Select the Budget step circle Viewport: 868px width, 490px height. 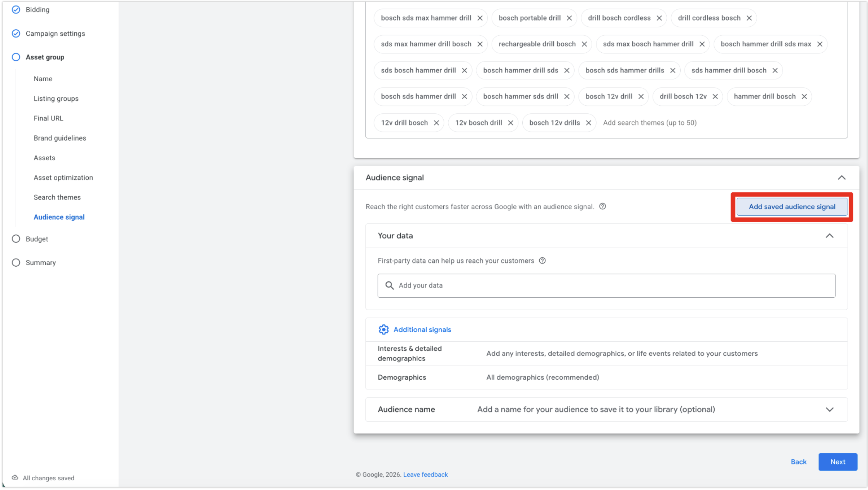[x=16, y=239]
